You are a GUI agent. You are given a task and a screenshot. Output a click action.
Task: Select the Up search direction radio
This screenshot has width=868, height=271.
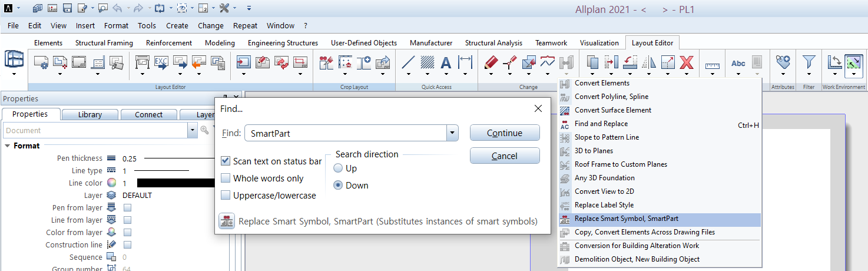point(338,168)
